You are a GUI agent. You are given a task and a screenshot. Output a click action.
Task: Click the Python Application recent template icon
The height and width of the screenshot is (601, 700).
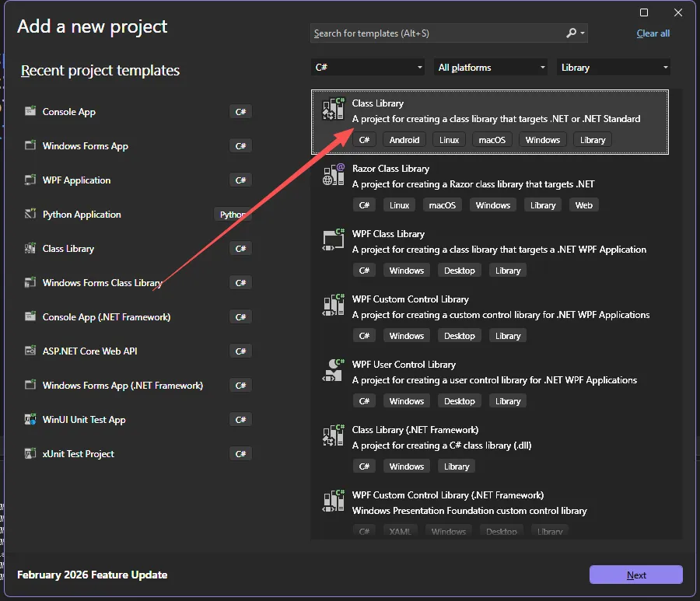tap(30, 215)
